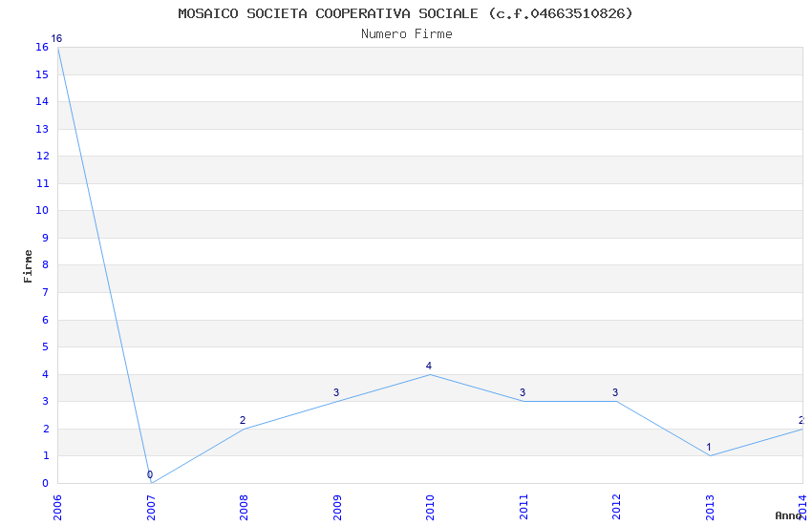Screen dimensions: 812x525
Task: Click the chart title MOSAICO SOCIETA COOPERATIVA SOCIALE
Action: [x=328, y=13]
